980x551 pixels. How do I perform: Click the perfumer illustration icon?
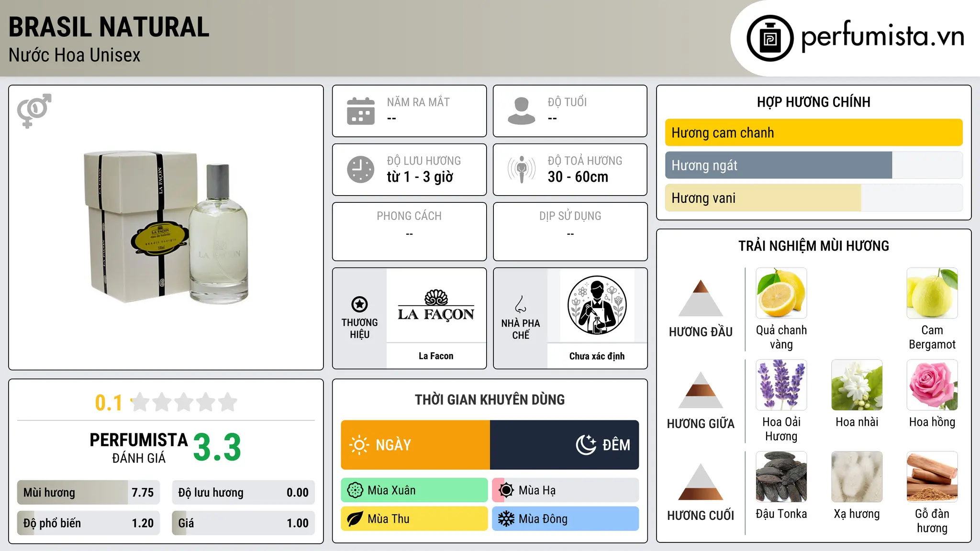[597, 305]
